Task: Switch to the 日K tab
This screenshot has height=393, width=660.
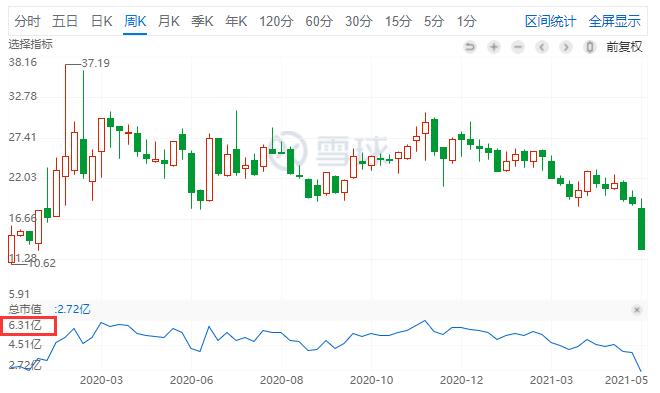Action: (101, 21)
